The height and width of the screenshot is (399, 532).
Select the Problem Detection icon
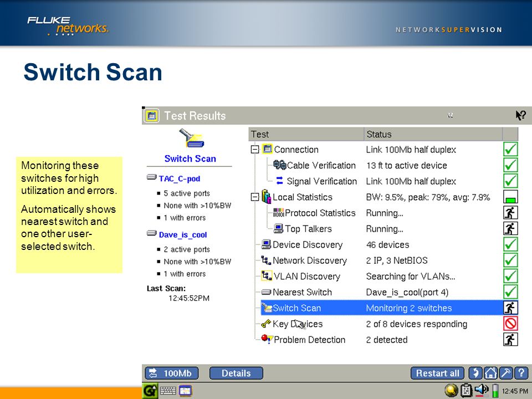coord(267,339)
